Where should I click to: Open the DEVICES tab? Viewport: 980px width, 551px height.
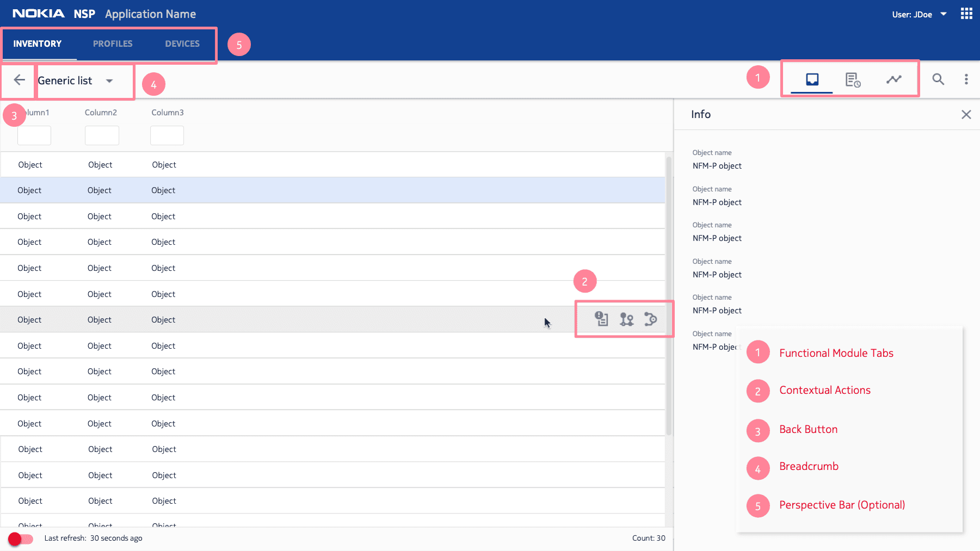(182, 44)
